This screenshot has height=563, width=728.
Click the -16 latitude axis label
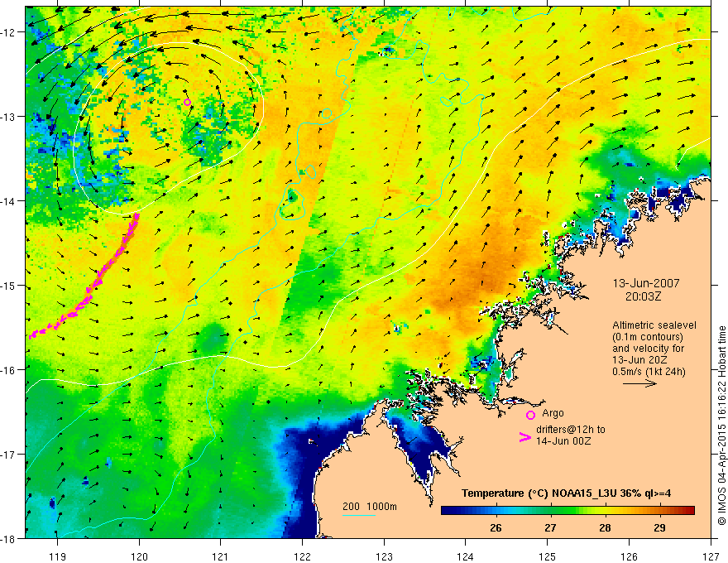(x=8, y=370)
